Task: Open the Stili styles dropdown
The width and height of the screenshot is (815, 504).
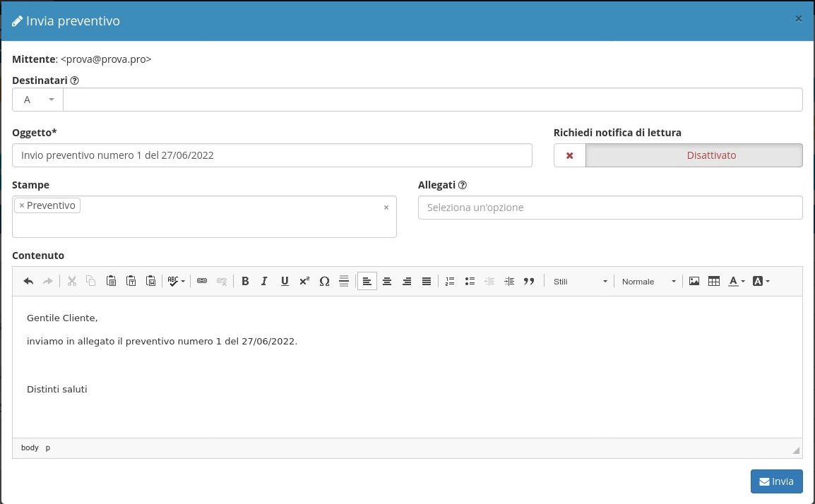Action: click(580, 281)
